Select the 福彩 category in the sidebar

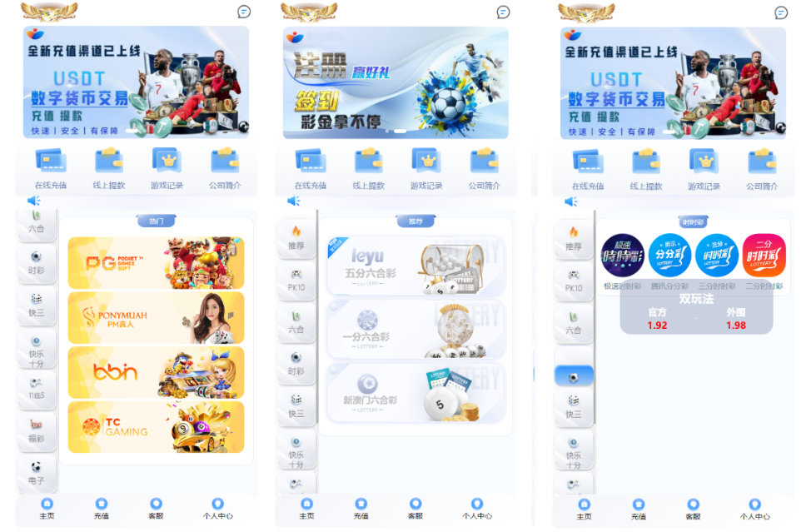click(x=37, y=430)
